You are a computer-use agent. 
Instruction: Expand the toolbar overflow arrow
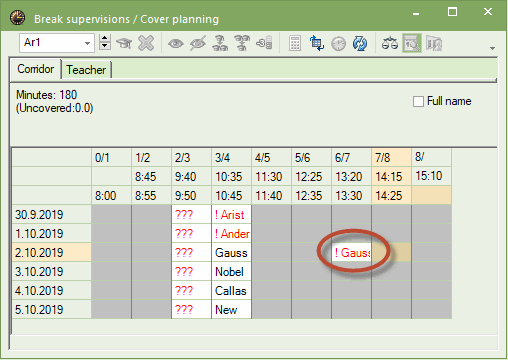[x=492, y=49]
